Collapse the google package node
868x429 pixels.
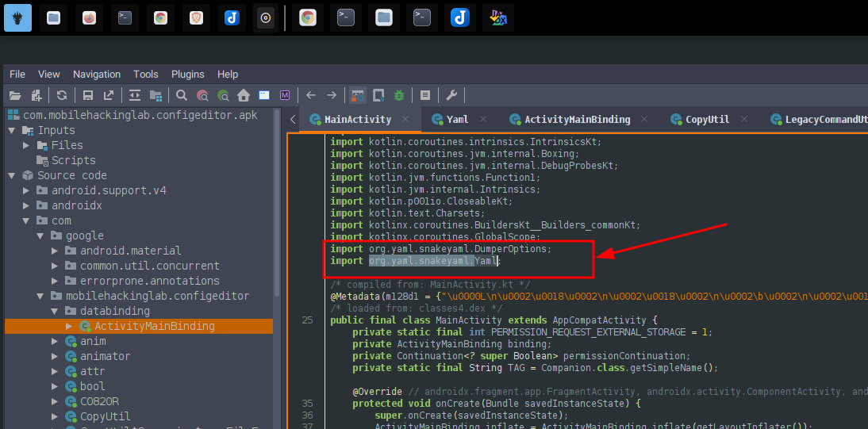coord(40,236)
